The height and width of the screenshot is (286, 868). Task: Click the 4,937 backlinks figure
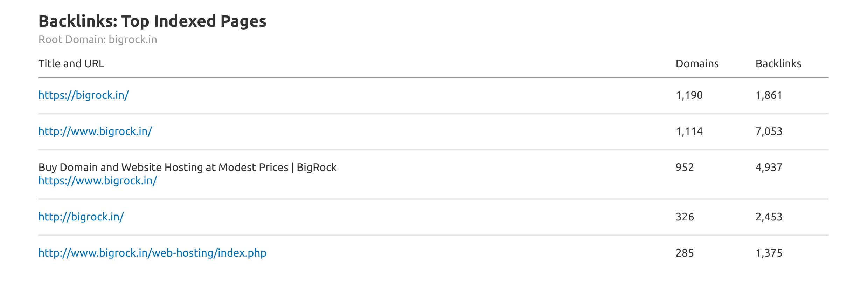769,168
